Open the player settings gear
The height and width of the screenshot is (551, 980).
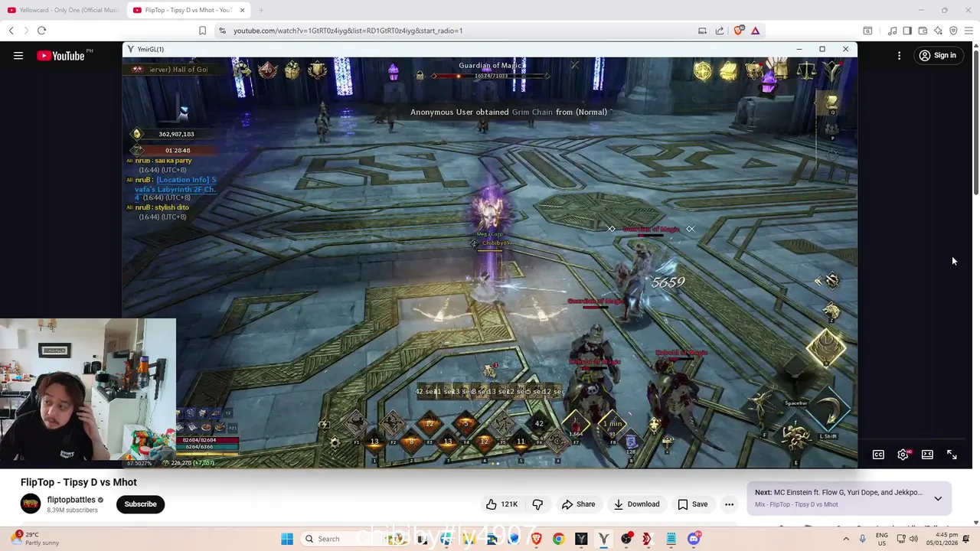[x=903, y=455]
